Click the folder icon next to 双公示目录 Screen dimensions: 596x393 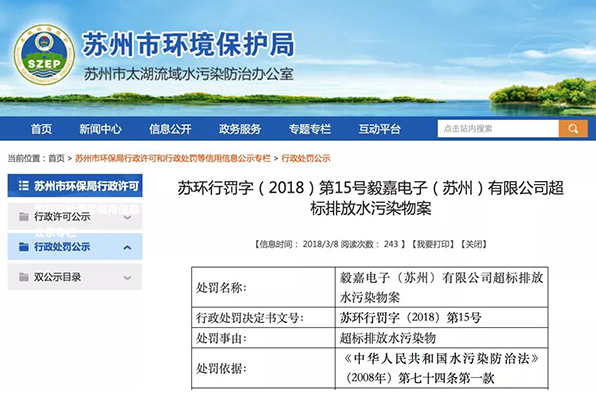24,277
